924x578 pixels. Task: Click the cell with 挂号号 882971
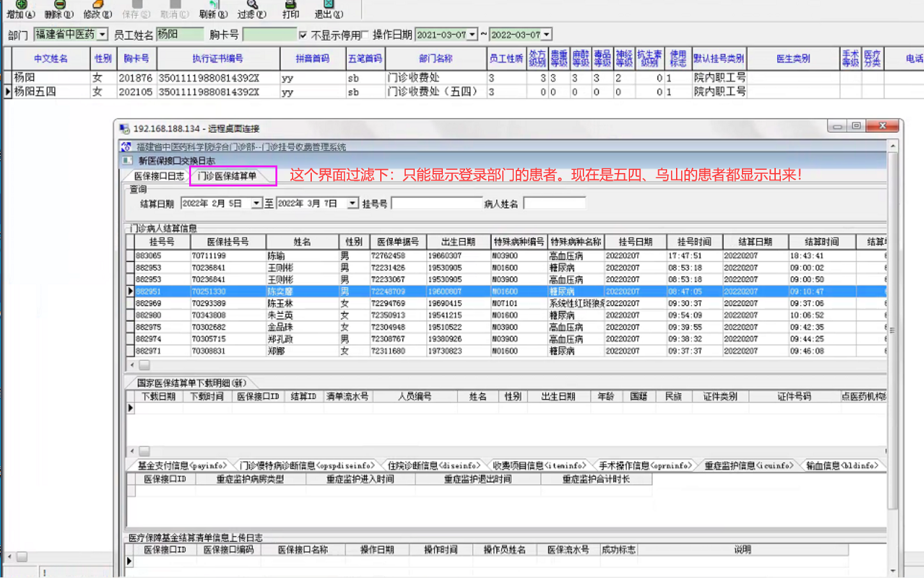(162, 351)
